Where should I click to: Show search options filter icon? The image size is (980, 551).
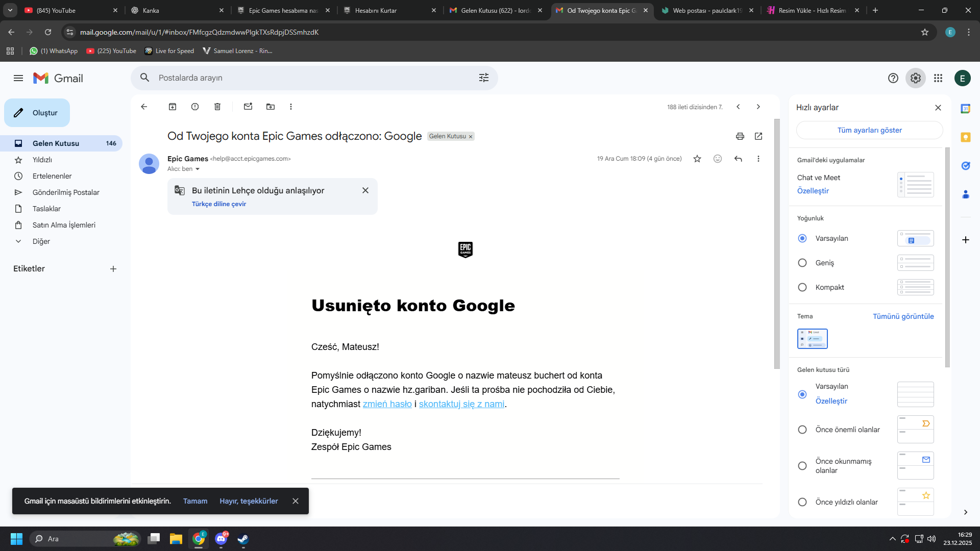484,78
